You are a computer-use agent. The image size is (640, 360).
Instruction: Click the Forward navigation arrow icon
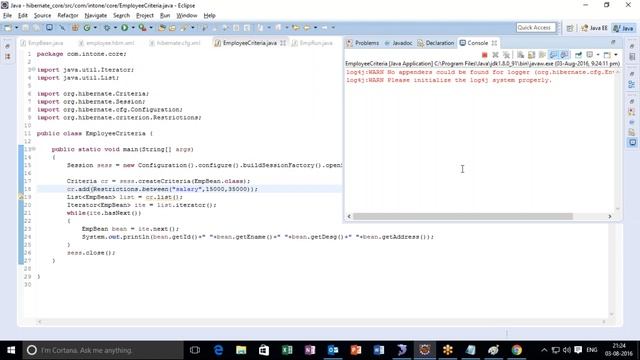pos(325,28)
